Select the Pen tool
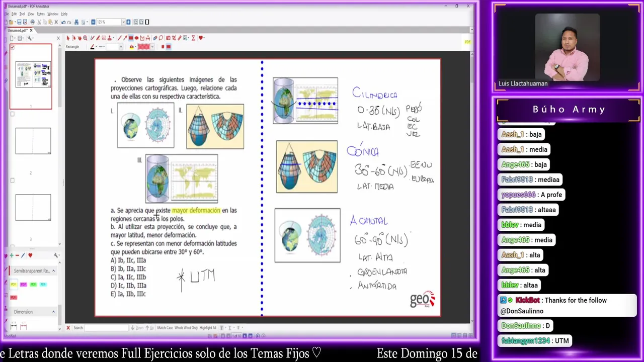This screenshot has width=644, height=362. 93,38
